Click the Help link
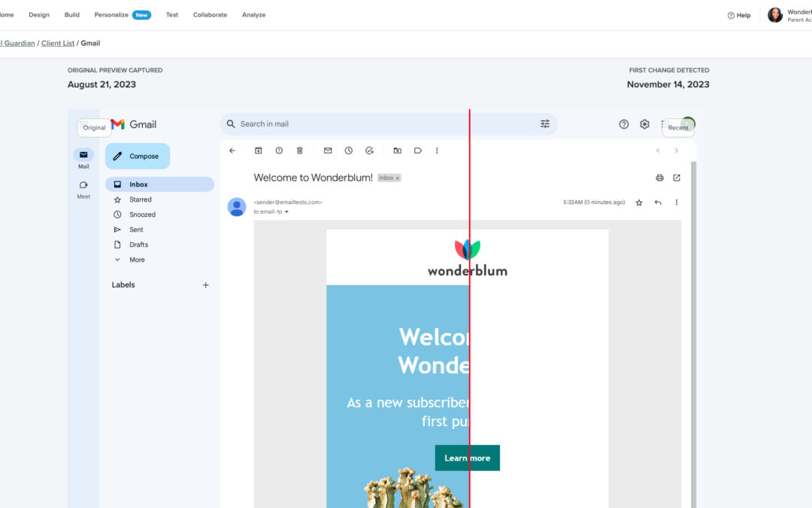The width and height of the screenshot is (812, 508). pyautogui.click(x=739, y=16)
